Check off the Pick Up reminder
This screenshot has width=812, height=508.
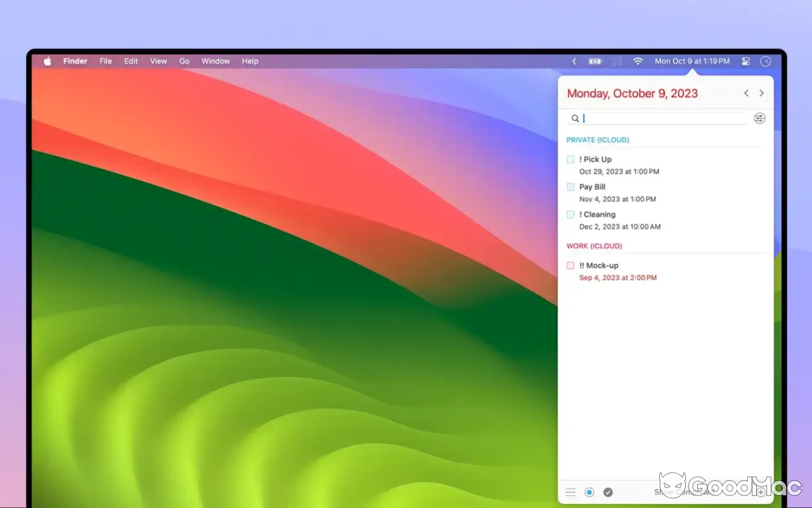coord(570,159)
